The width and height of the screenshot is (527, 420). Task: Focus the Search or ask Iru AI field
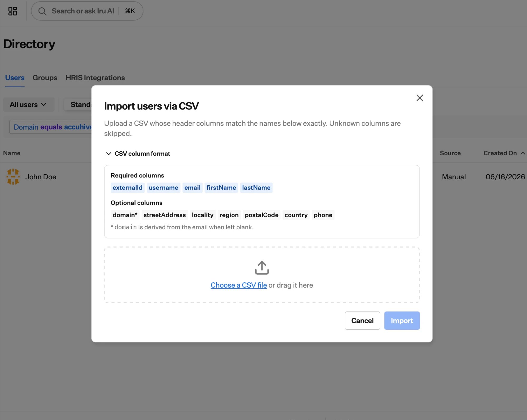[x=87, y=11]
